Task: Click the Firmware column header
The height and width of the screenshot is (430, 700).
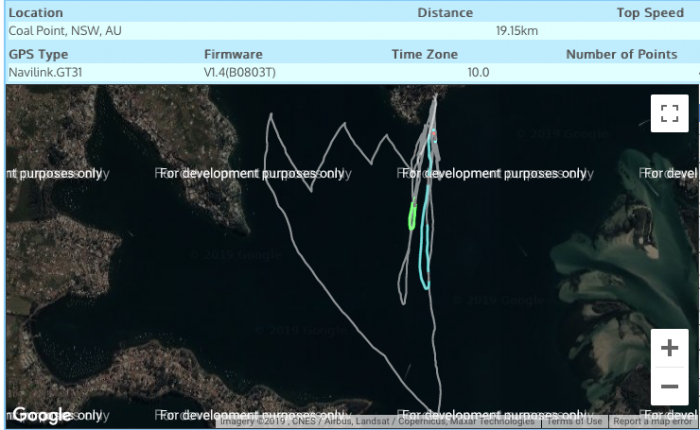Action: click(x=233, y=54)
